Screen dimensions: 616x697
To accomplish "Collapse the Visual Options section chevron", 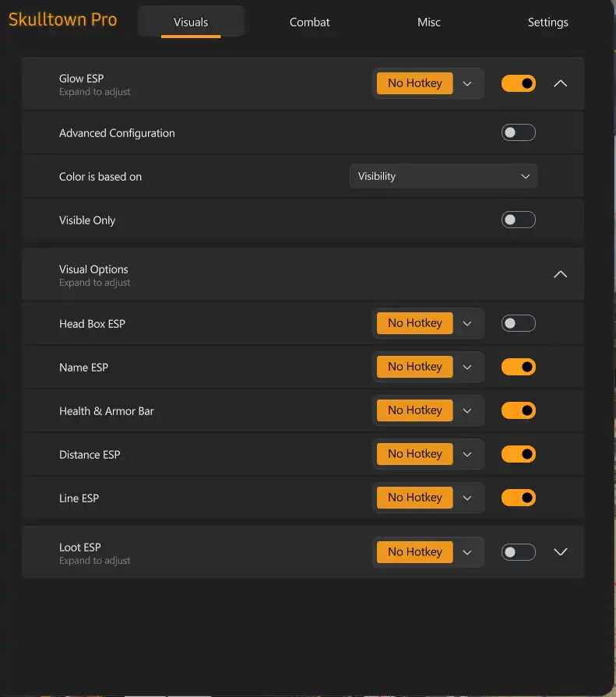I will (x=560, y=274).
